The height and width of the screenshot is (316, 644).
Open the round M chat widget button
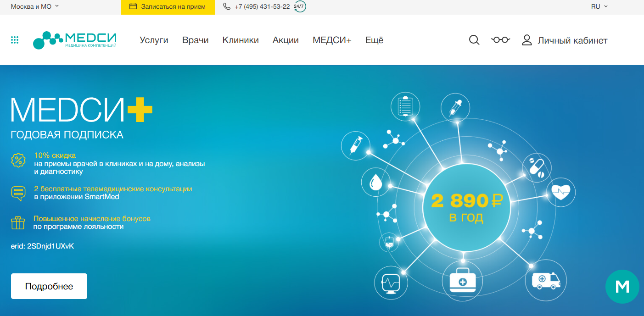click(x=622, y=287)
